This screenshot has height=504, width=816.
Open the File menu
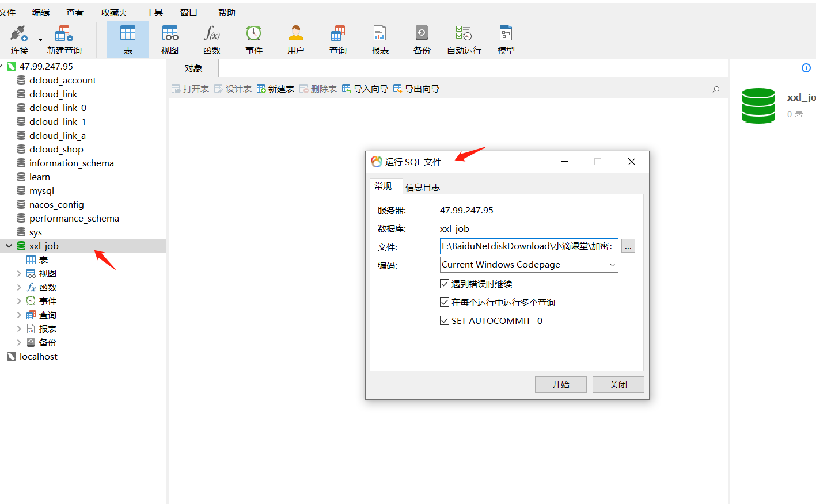(7, 12)
